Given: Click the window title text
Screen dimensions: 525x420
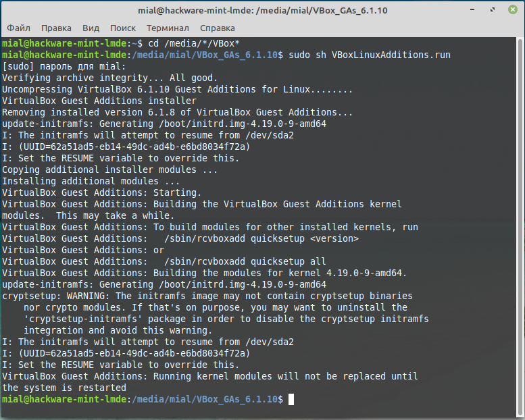Looking at the screenshot, I should 262,10.
